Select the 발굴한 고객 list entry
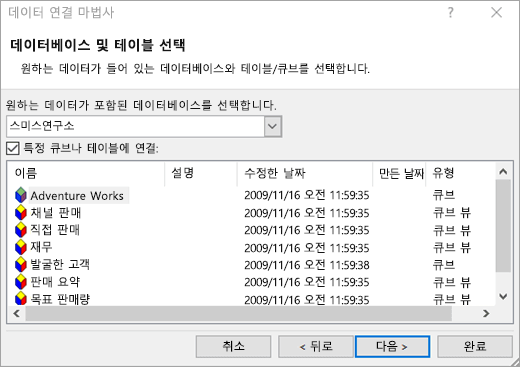Image resolution: width=520 pixels, height=367 pixels. tap(60, 265)
